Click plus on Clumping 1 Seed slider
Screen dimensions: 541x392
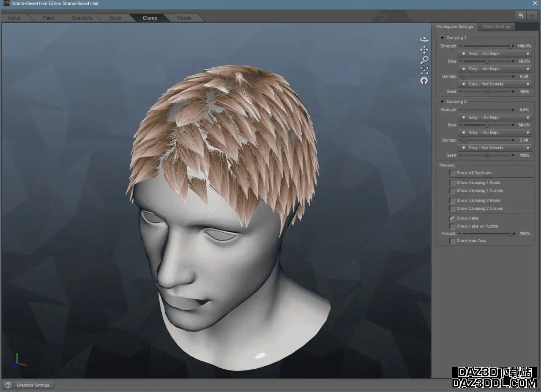click(513, 91)
